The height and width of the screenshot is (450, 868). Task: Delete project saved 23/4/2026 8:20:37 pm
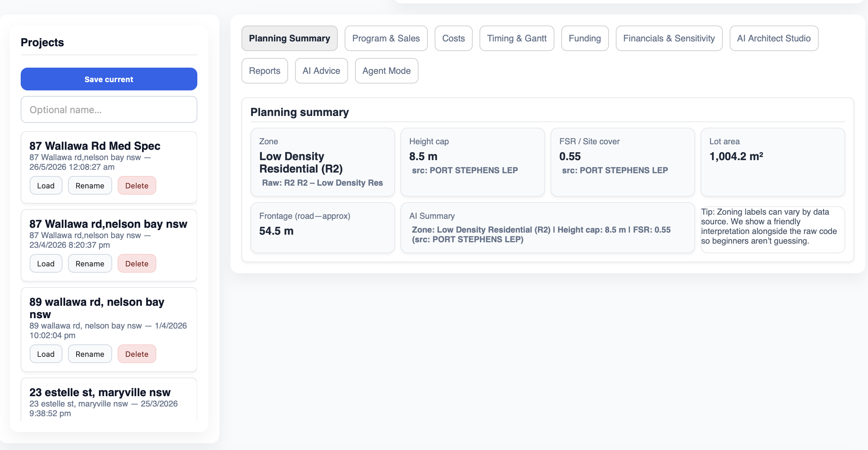click(137, 264)
